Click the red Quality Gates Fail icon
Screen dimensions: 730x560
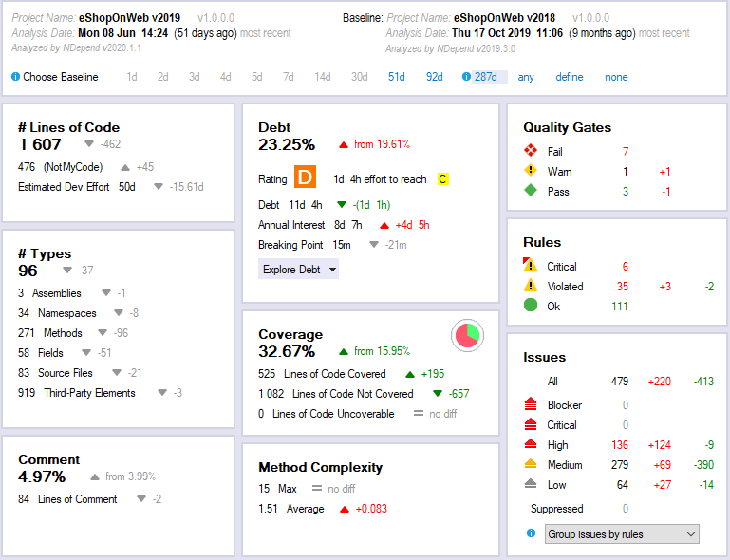click(532, 151)
